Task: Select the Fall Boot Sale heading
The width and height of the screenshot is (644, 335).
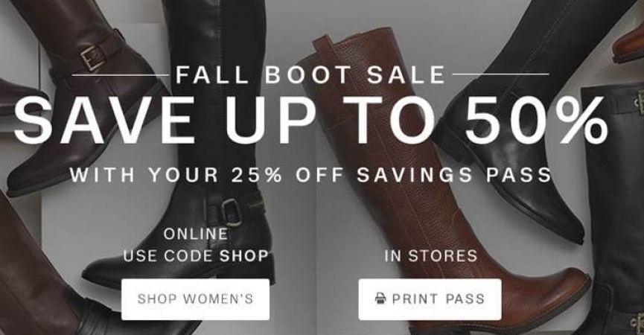Action: pyautogui.click(x=310, y=74)
